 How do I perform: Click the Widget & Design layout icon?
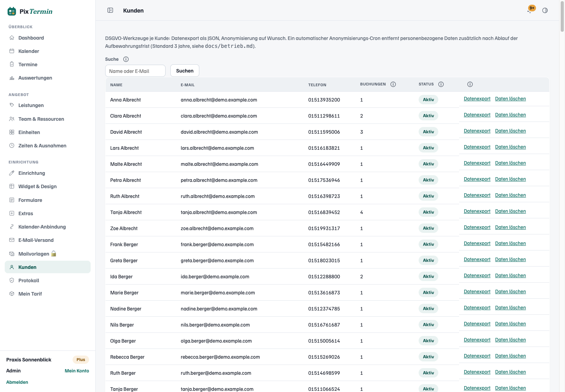[12, 186]
